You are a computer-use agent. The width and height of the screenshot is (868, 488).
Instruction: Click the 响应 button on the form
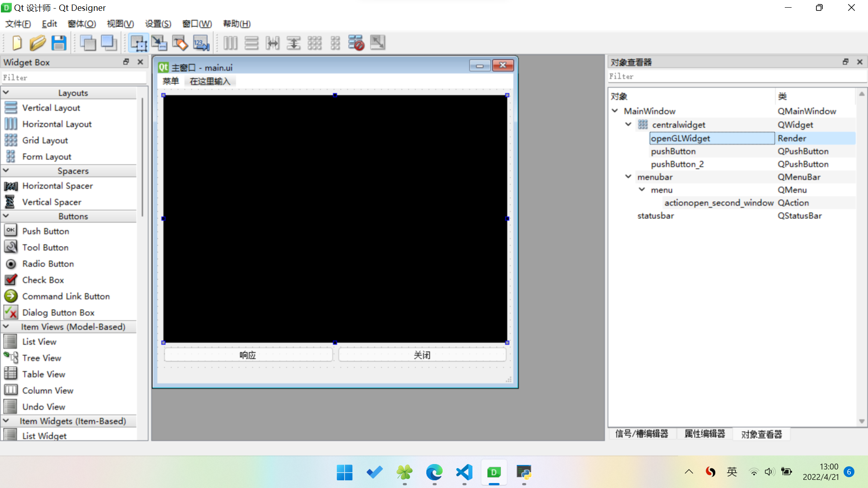coord(248,355)
